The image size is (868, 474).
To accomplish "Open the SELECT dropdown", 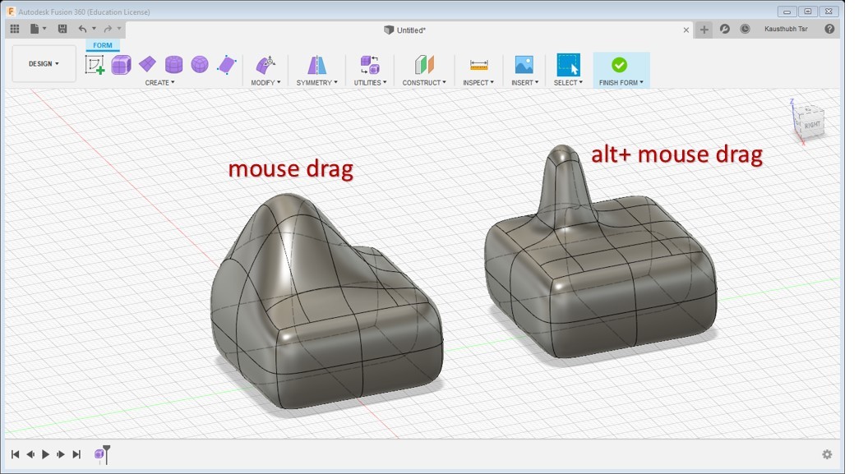I will (x=568, y=82).
